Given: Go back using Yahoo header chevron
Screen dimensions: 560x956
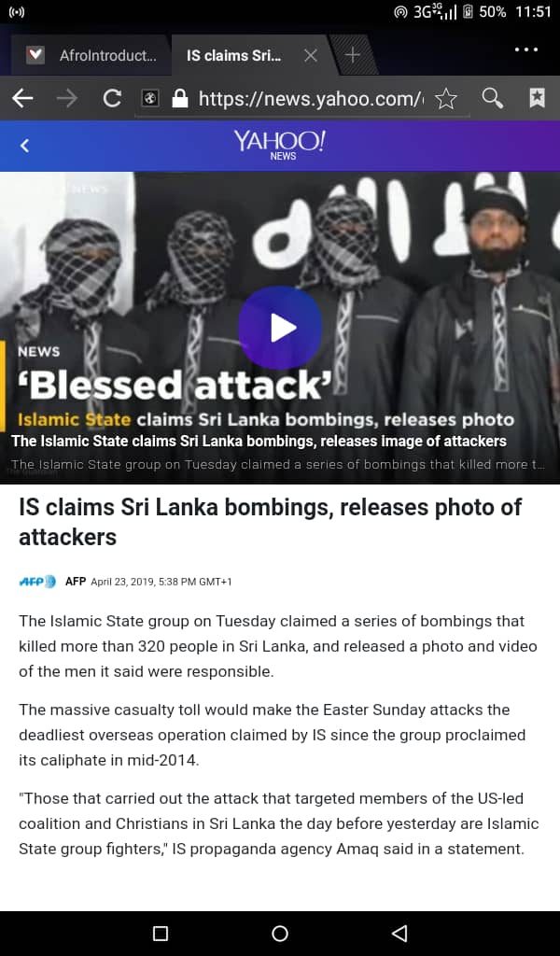Looking at the screenshot, I should [24, 145].
